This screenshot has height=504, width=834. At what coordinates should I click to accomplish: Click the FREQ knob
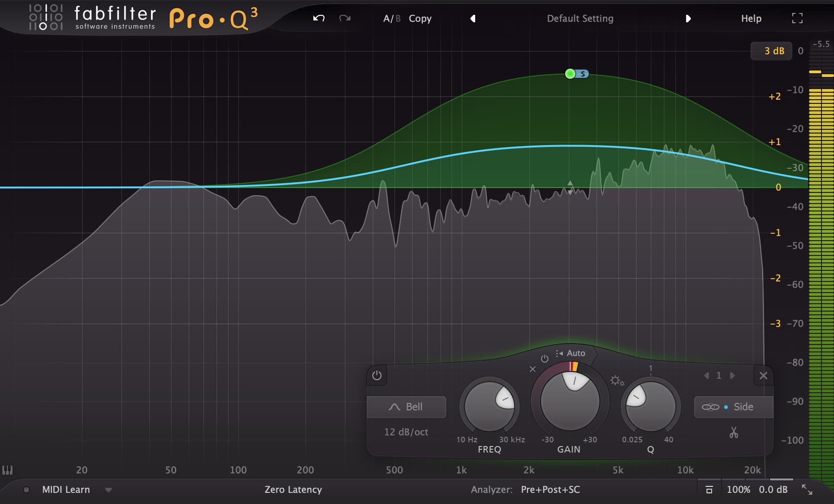point(489,407)
